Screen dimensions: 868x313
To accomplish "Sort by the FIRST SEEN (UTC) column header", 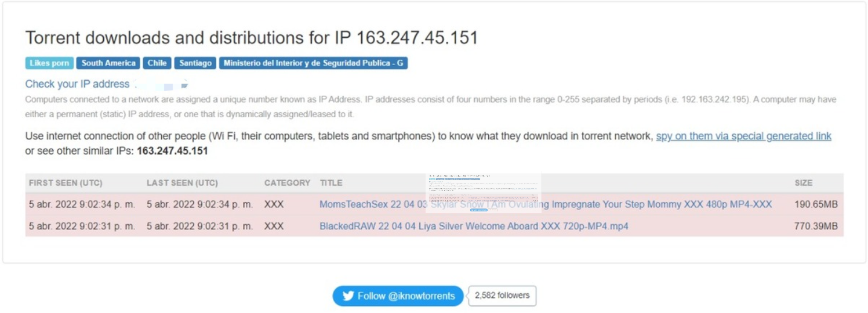I will coord(66,183).
